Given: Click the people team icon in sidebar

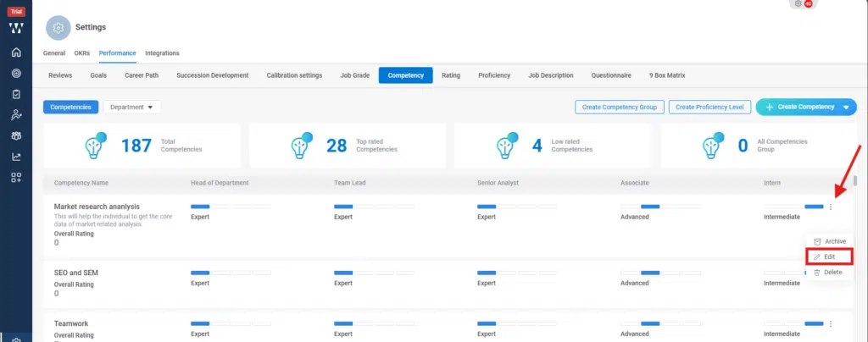Looking at the screenshot, I should click(x=15, y=135).
